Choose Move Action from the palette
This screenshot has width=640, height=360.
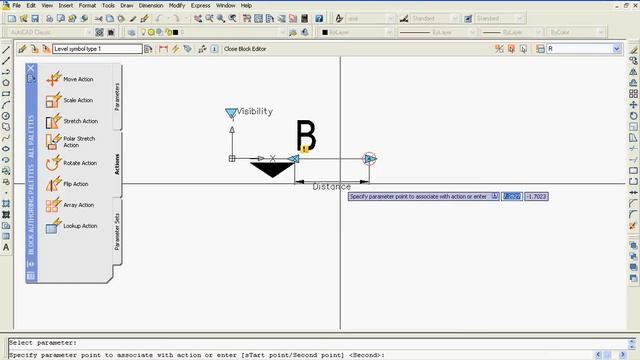coord(70,79)
